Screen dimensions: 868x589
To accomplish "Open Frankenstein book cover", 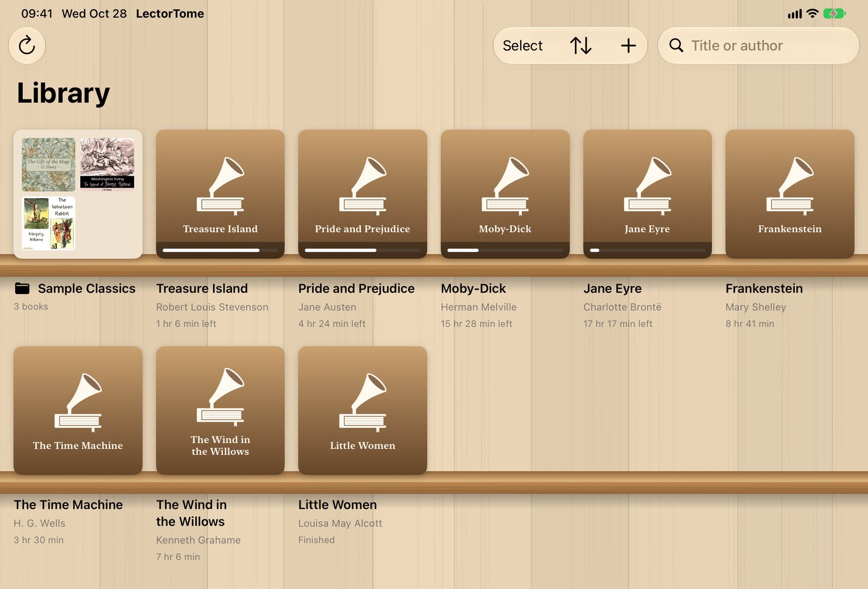I will [x=790, y=194].
